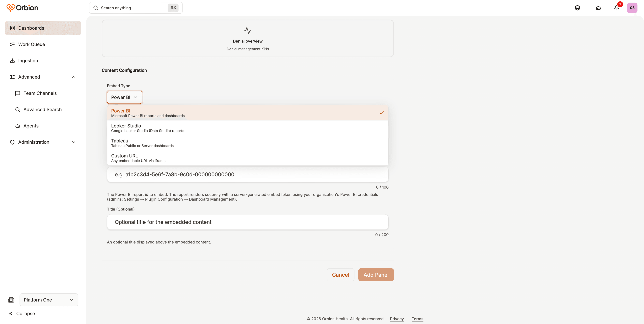Image resolution: width=644 pixels, height=324 pixels.
Task: Focus the report ID input field
Action: pyautogui.click(x=248, y=174)
